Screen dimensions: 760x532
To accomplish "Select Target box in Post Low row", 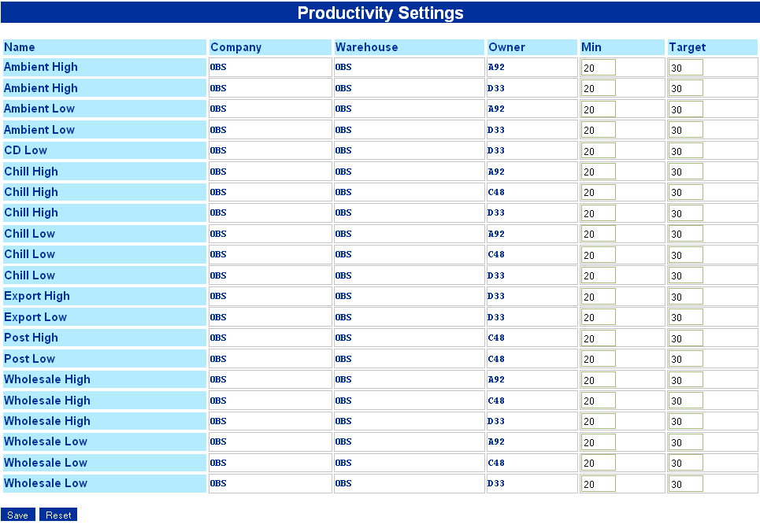I will (x=686, y=359).
